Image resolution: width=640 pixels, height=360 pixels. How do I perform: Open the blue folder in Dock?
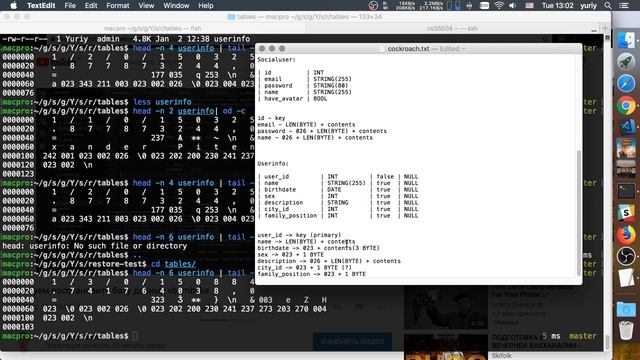(626, 309)
